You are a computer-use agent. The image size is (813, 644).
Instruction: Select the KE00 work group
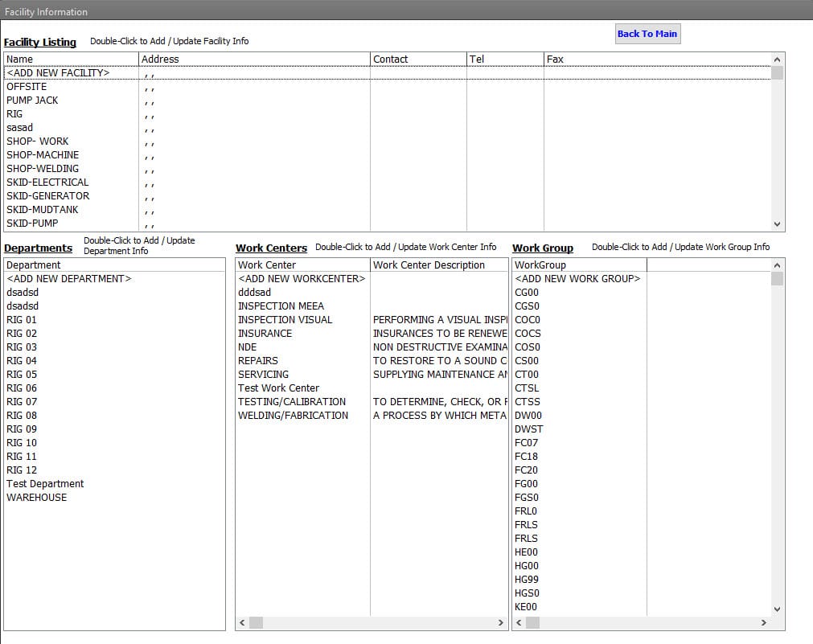click(642, 607)
